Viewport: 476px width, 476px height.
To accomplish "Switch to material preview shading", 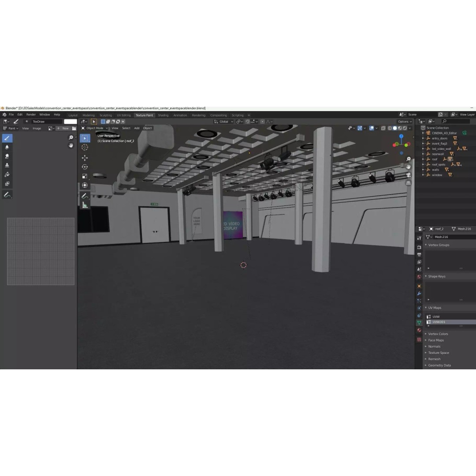I will click(x=400, y=128).
